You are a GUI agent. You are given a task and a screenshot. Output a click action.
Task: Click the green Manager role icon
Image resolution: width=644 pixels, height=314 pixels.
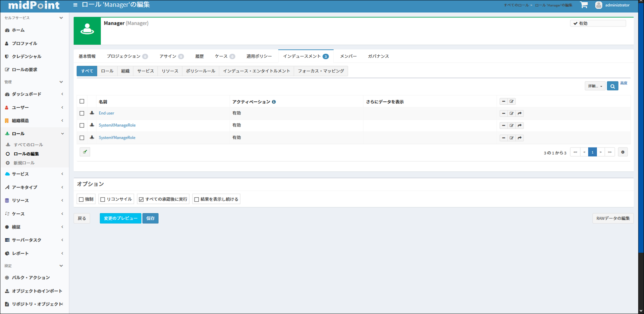(x=87, y=31)
